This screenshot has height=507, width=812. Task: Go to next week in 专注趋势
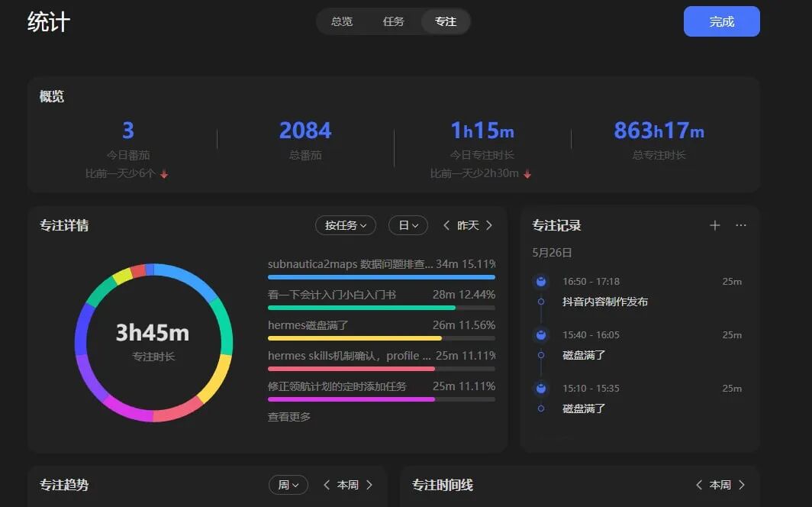pyautogui.click(x=369, y=485)
